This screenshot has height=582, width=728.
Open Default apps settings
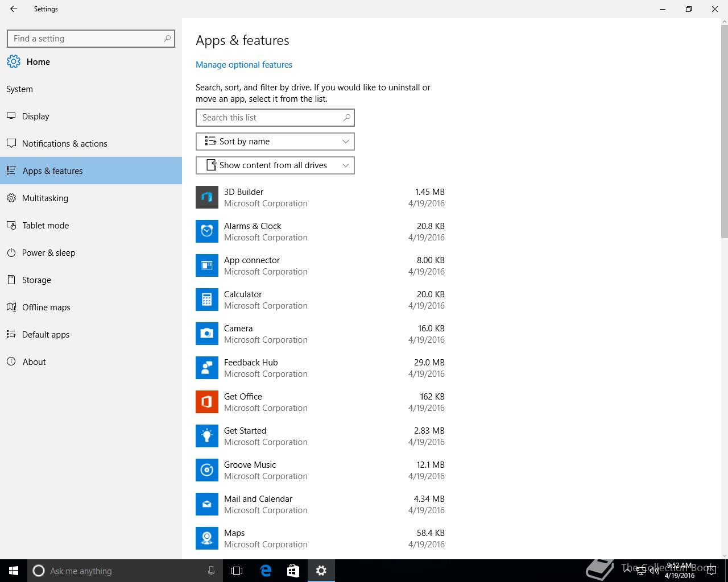click(45, 335)
